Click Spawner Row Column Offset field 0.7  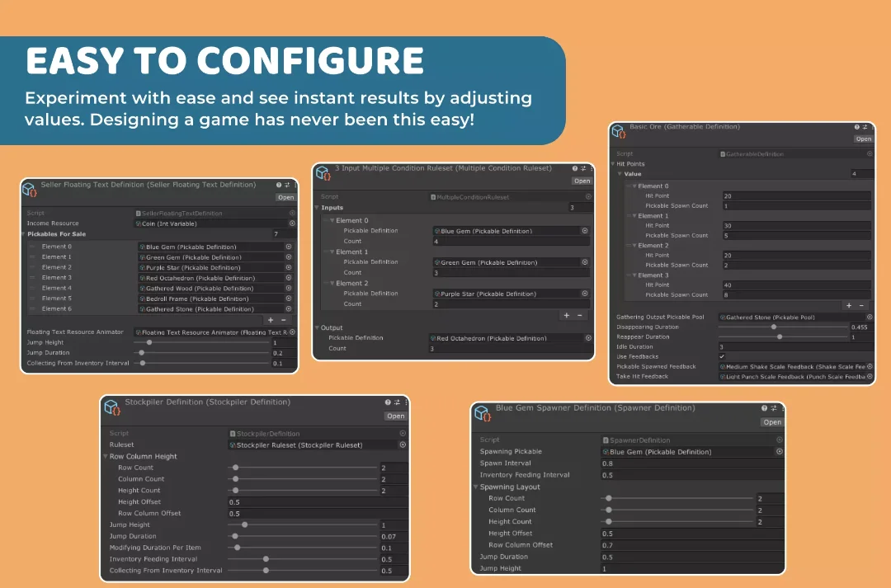click(692, 545)
